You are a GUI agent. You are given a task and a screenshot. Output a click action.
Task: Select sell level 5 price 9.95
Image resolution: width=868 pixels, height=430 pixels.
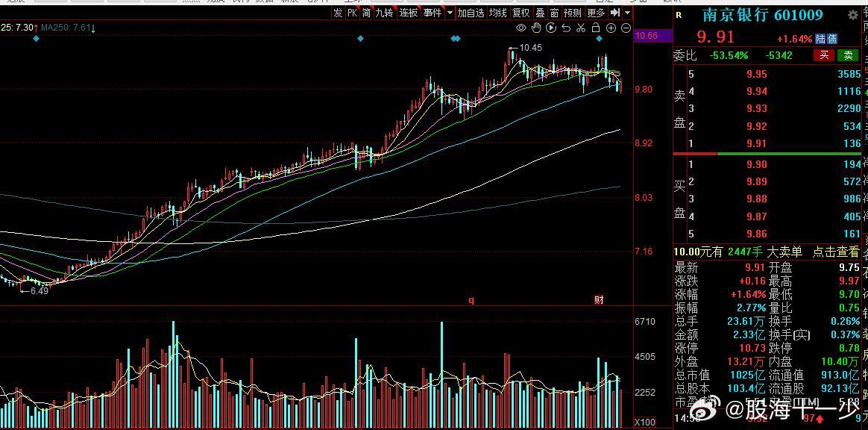757,74
